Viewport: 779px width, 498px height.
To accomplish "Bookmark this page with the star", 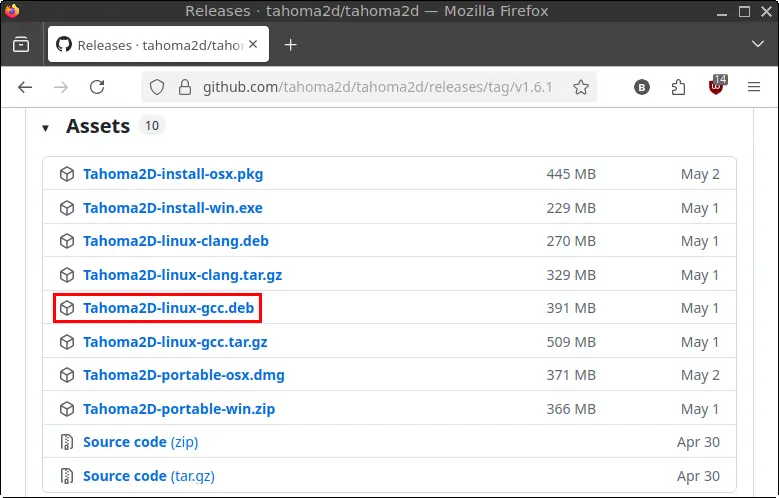I will 581,87.
